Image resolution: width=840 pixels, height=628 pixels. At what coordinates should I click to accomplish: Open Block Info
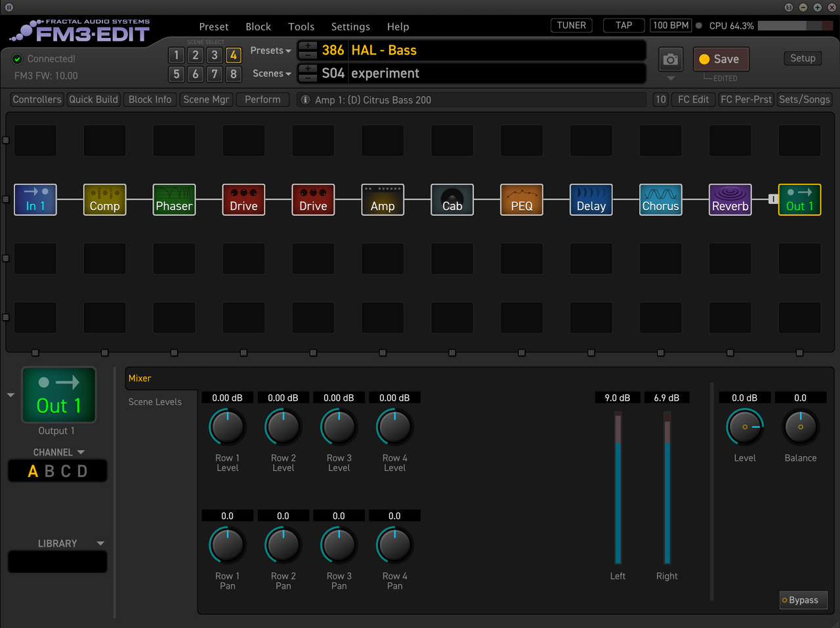[150, 100]
